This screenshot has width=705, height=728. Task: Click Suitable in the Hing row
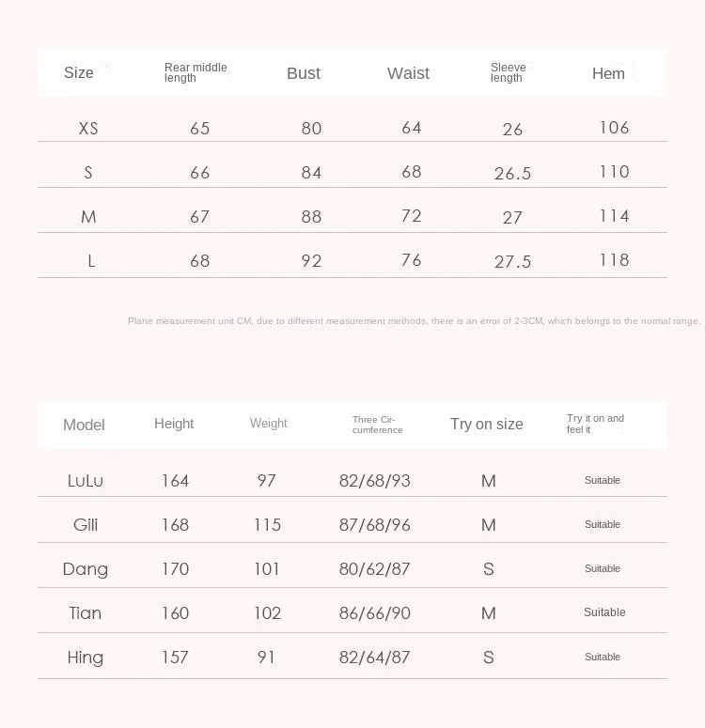603,657
